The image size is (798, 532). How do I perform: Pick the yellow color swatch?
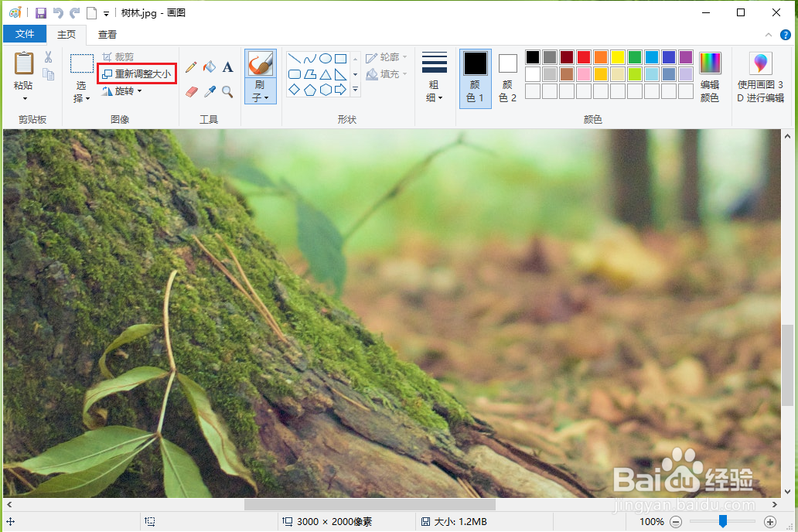coord(617,57)
